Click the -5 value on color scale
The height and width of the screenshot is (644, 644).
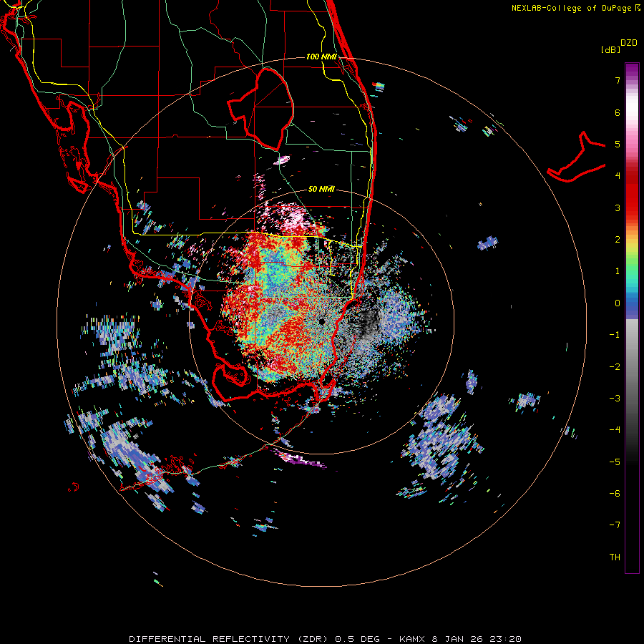[x=615, y=462]
